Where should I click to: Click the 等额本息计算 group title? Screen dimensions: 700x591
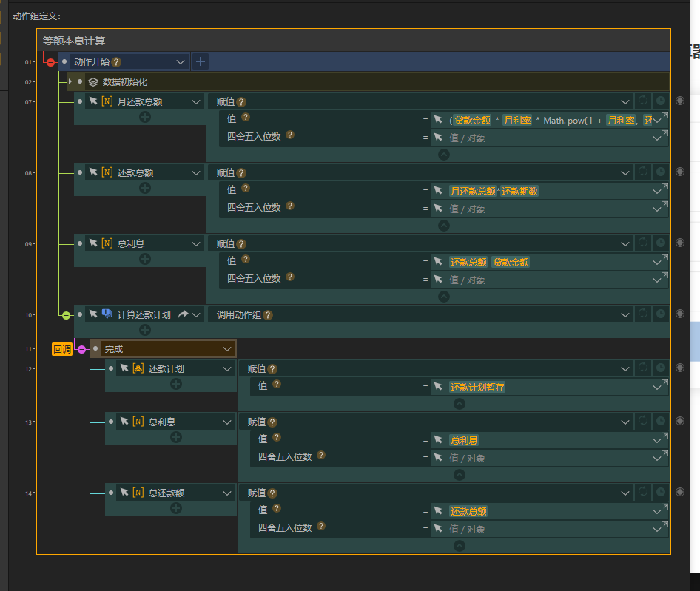point(74,41)
